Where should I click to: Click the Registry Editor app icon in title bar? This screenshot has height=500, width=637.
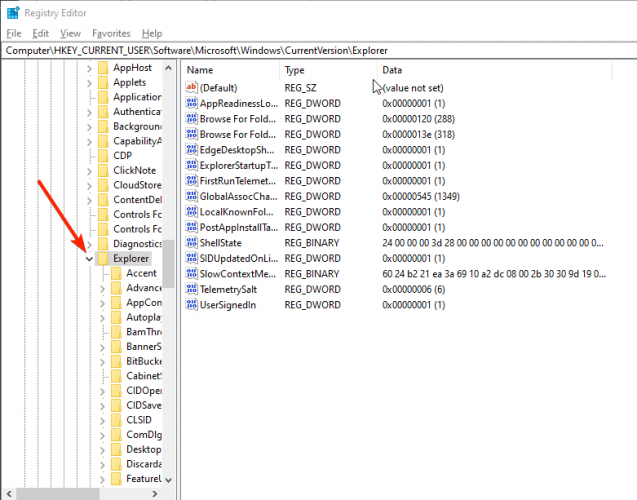coord(13,13)
